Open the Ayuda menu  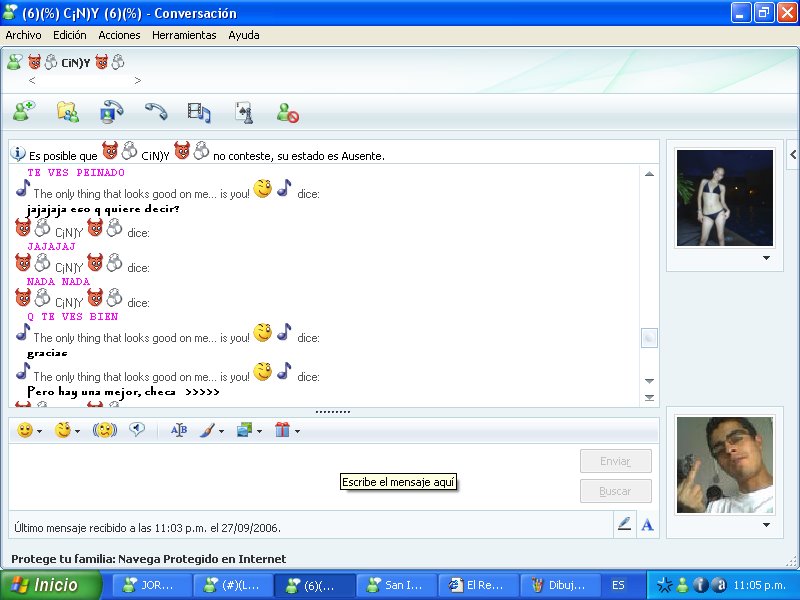point(244,35)
